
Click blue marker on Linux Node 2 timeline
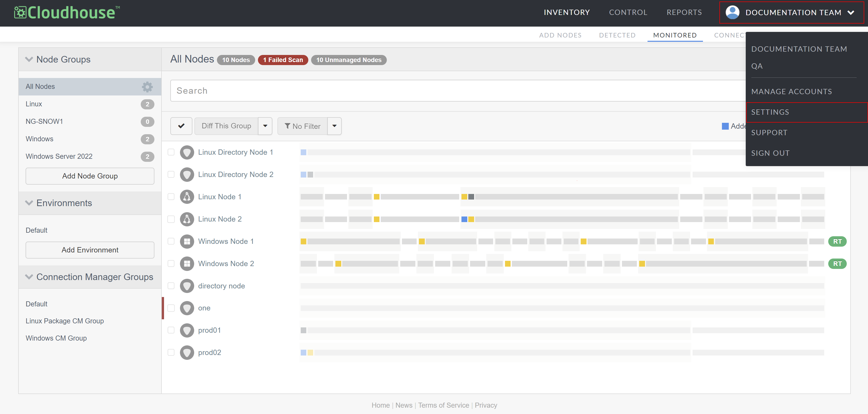point(464,219)
